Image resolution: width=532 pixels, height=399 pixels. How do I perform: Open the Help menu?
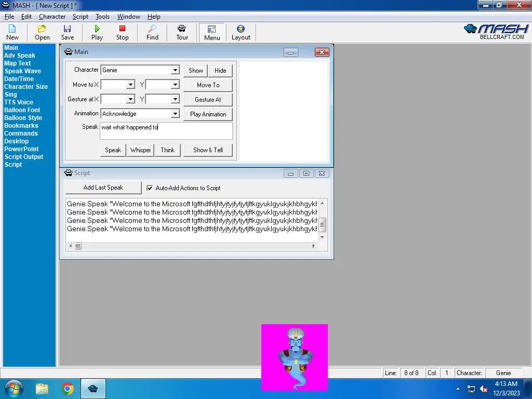154,17
